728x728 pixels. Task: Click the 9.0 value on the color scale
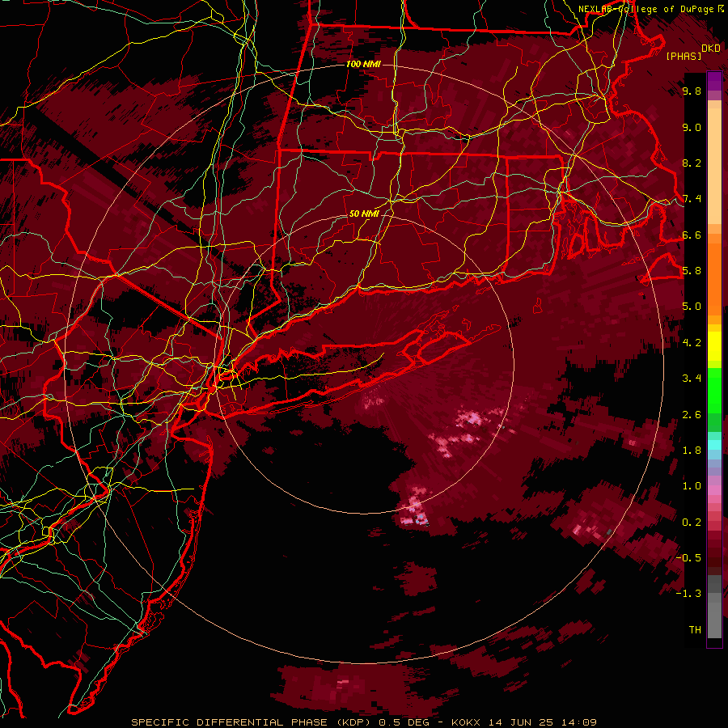tap(692, 127)
